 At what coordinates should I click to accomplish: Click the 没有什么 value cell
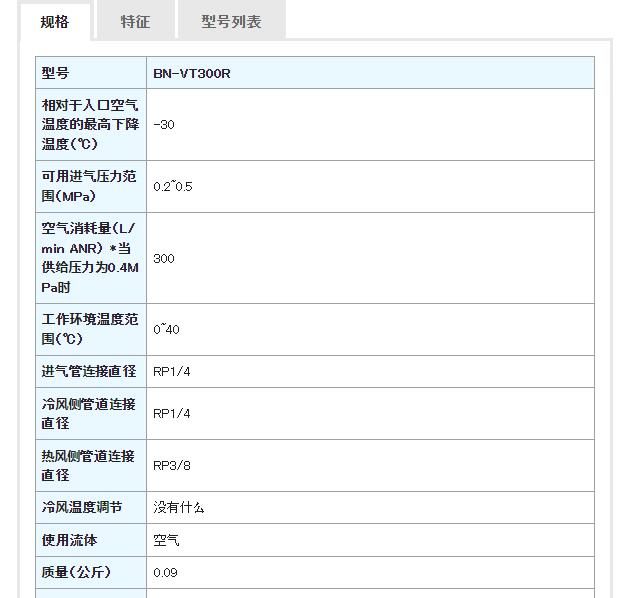click(x=370, y=508)
